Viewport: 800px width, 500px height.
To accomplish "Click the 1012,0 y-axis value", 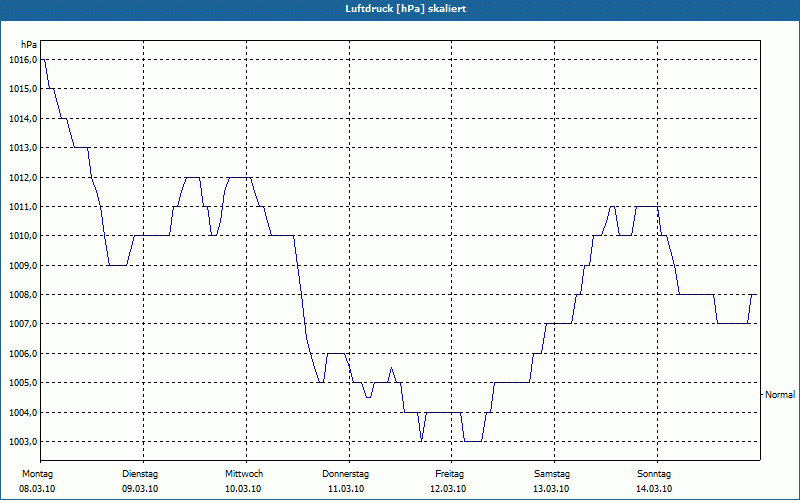I will [x=23, y=178].
